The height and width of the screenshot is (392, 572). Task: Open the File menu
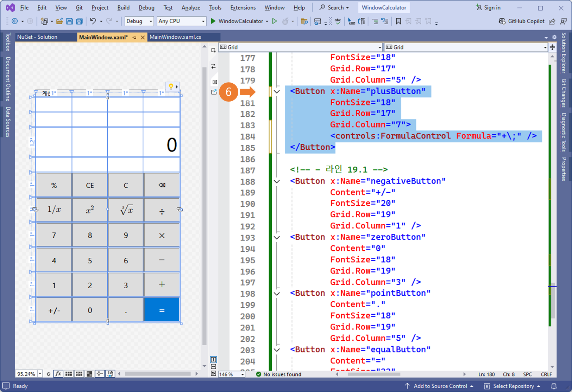tap(24, 7)
